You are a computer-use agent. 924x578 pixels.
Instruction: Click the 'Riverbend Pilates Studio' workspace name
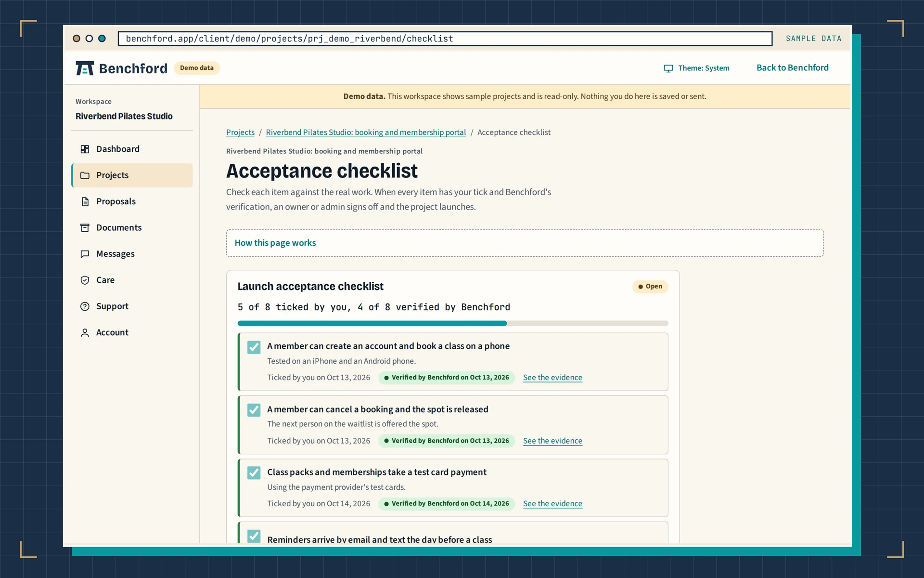124,117
